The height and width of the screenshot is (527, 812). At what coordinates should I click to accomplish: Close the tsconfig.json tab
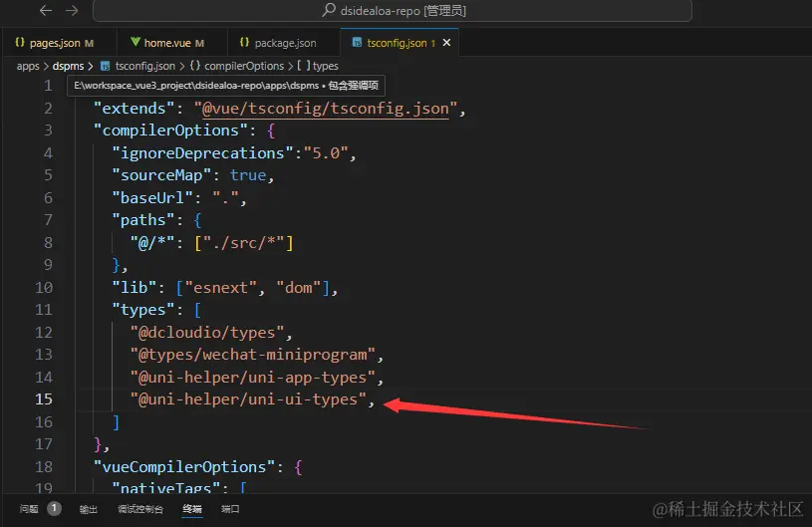click(x=446, y=43)
